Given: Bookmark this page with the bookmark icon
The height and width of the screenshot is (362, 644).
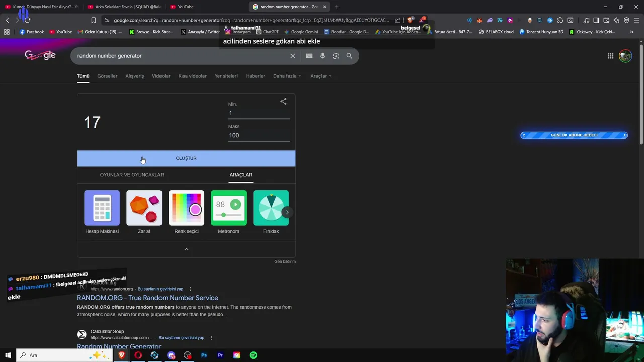Looking at the screenshot, I should coord(93,20).
